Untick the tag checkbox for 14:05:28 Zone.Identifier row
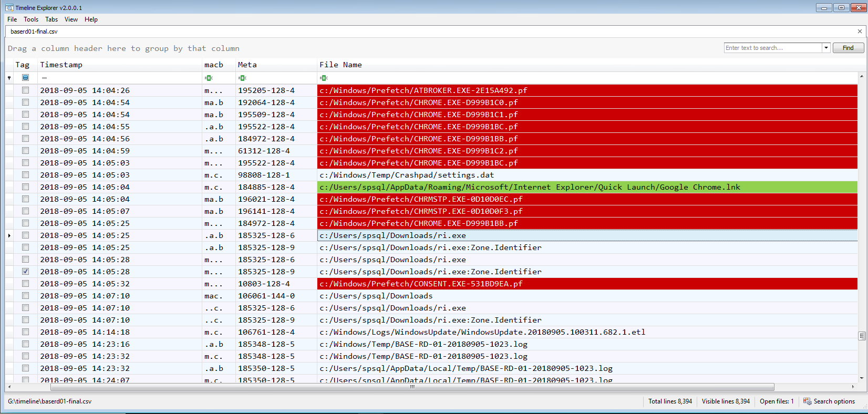 25,272
